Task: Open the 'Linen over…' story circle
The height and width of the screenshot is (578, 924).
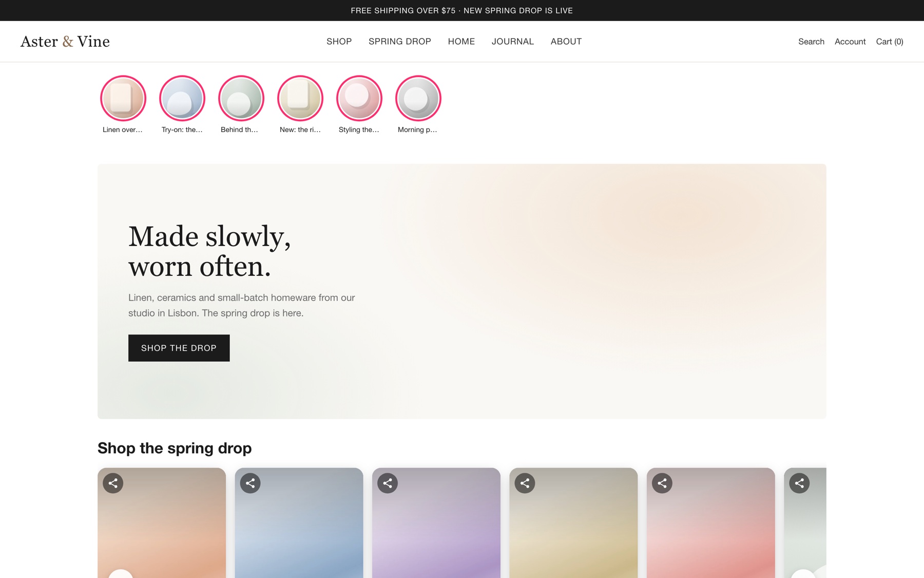Action: [123, 98]
